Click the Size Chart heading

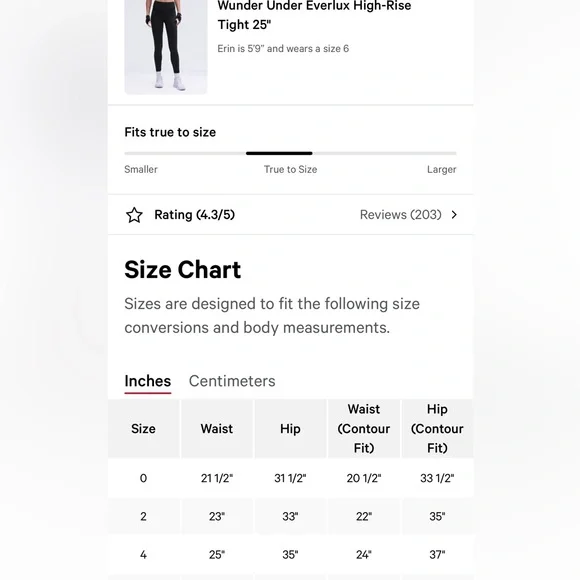coord(183,269)
